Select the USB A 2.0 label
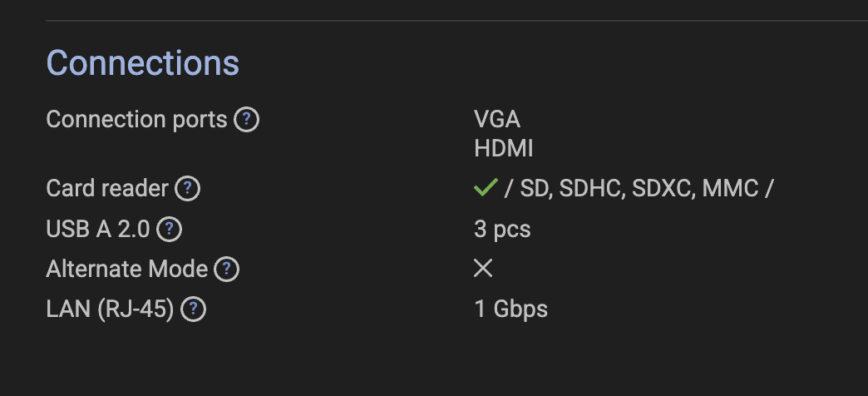 coord(98,230)
